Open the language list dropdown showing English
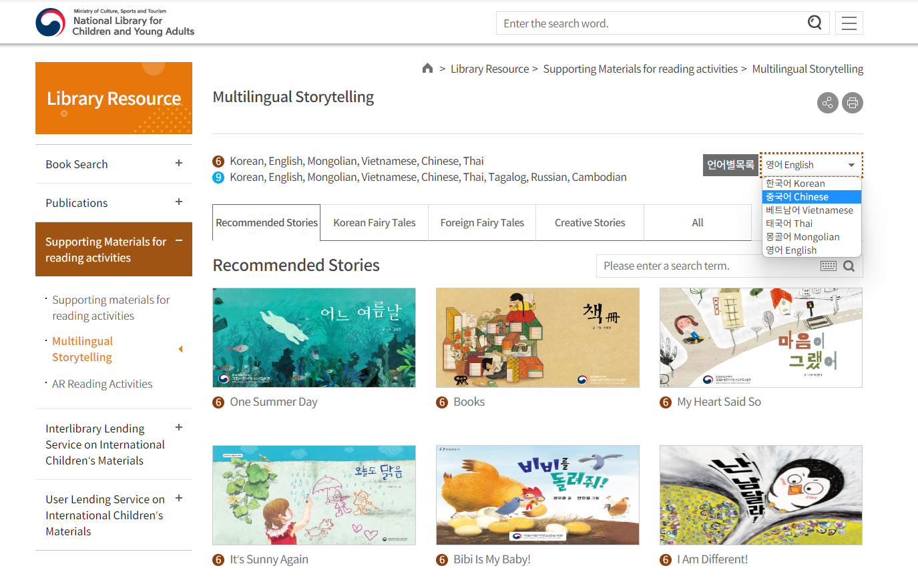 coord(811,165)
